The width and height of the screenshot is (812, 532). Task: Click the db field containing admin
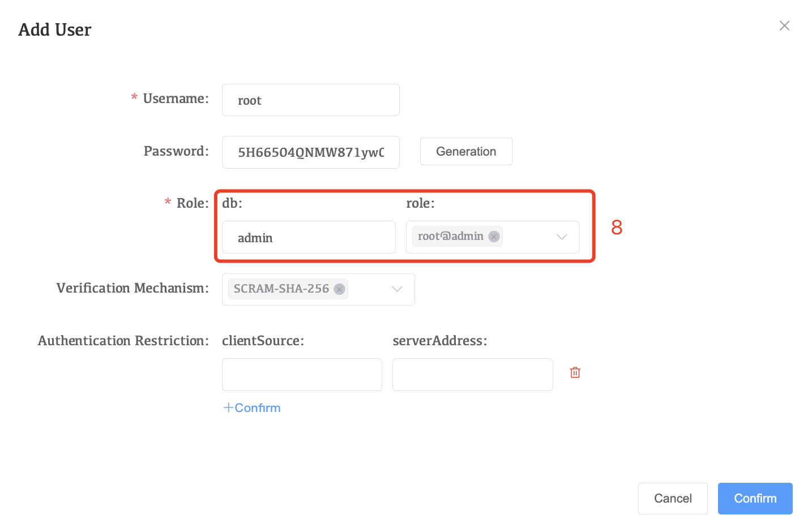tap(308, 238)
